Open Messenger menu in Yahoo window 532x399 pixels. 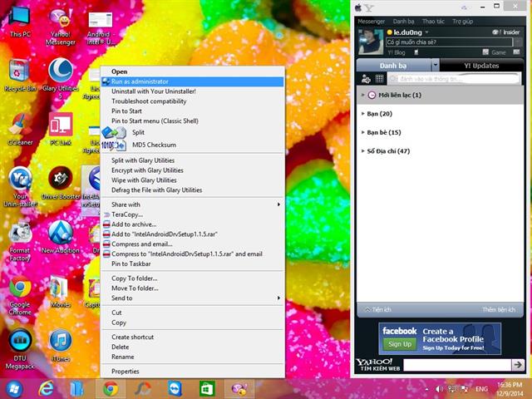[x=372, y=22]
